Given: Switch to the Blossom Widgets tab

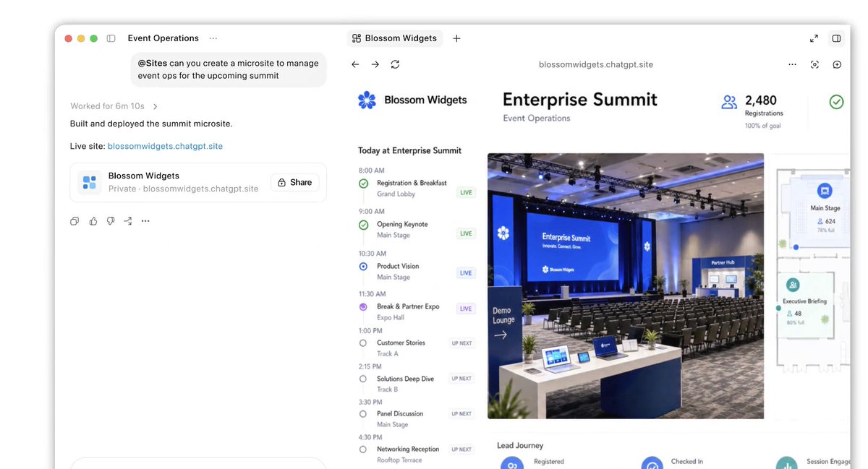Looking at the screenshot, I should click(x=395, y=38).
